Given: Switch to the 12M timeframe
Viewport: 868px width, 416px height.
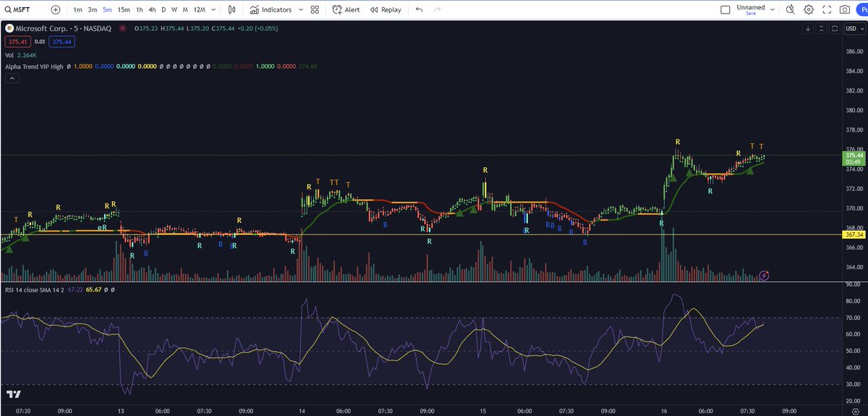Looking at the screenshot, I should click(199, 10).
